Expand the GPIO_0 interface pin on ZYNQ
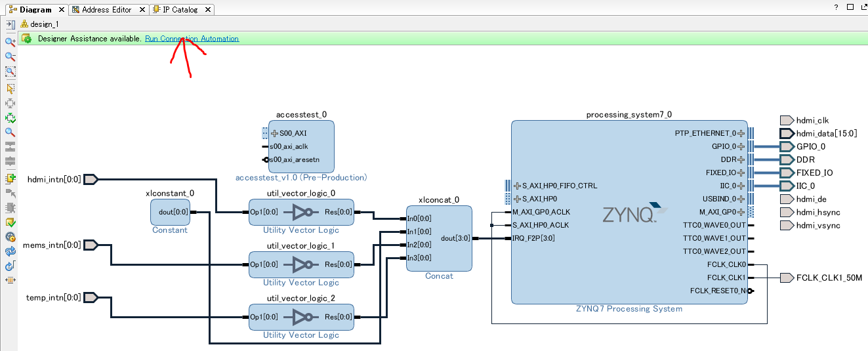 (741, 146)
